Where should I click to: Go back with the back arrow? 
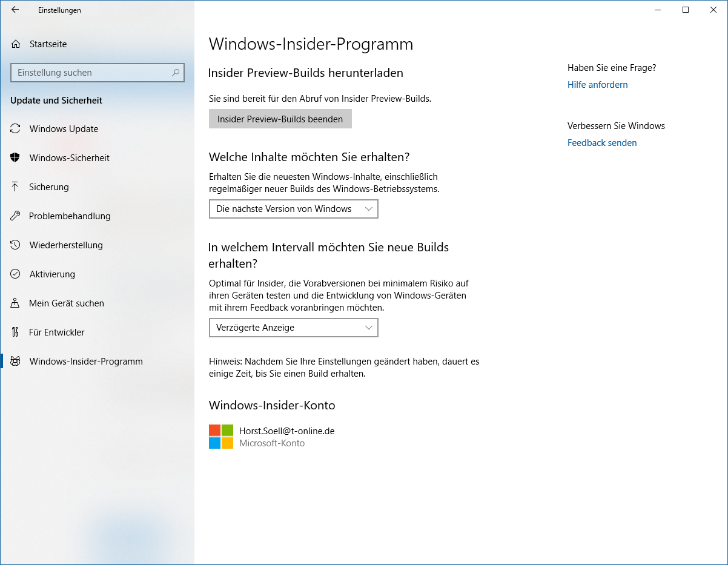15,10
